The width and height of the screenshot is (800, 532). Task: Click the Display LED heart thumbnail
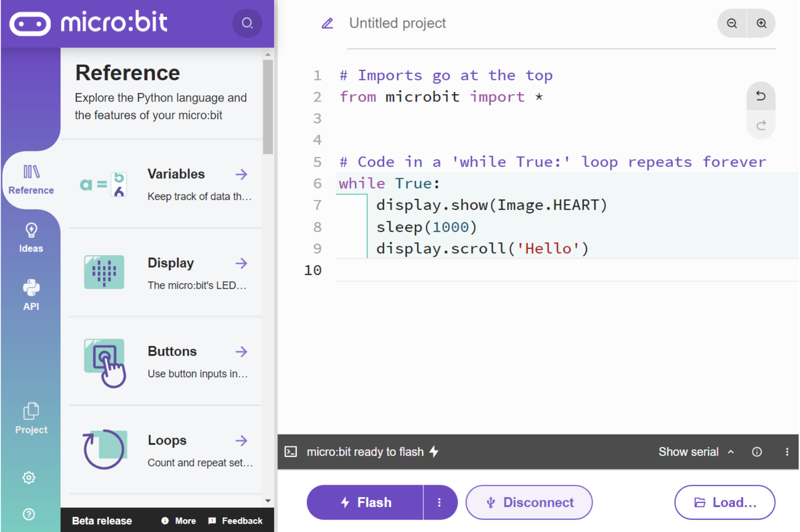104,272
